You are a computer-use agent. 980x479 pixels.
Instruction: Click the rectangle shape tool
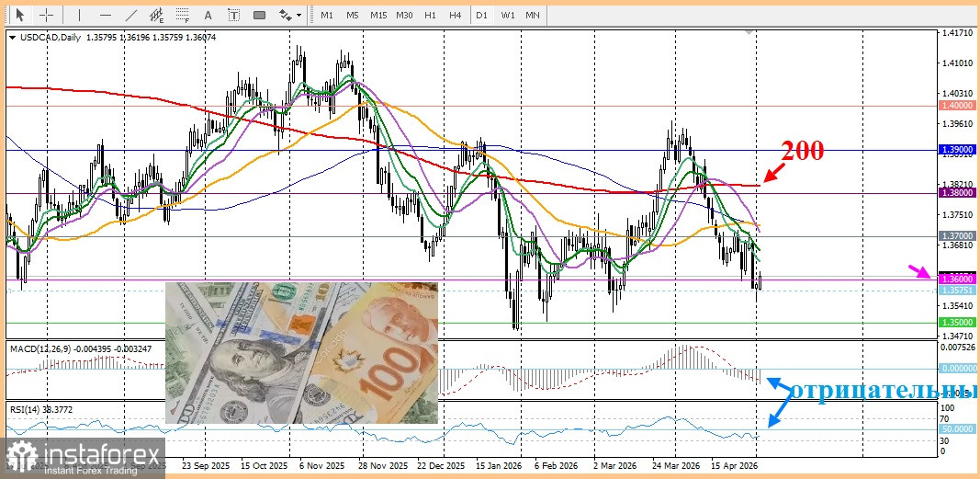point(259,15)
